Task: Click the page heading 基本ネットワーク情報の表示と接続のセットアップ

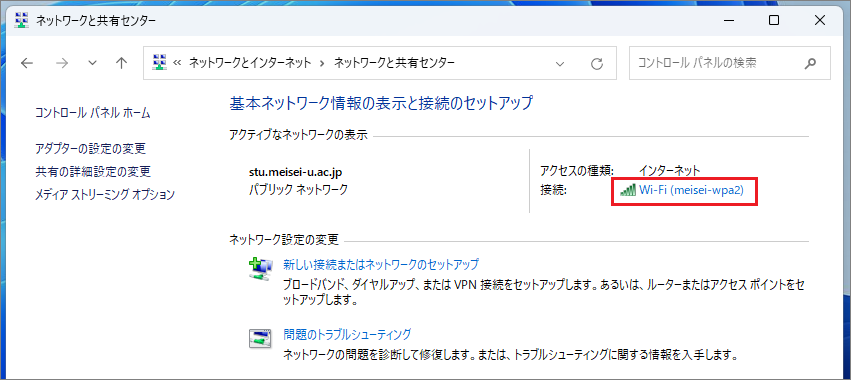Action: tap(382, 103)
